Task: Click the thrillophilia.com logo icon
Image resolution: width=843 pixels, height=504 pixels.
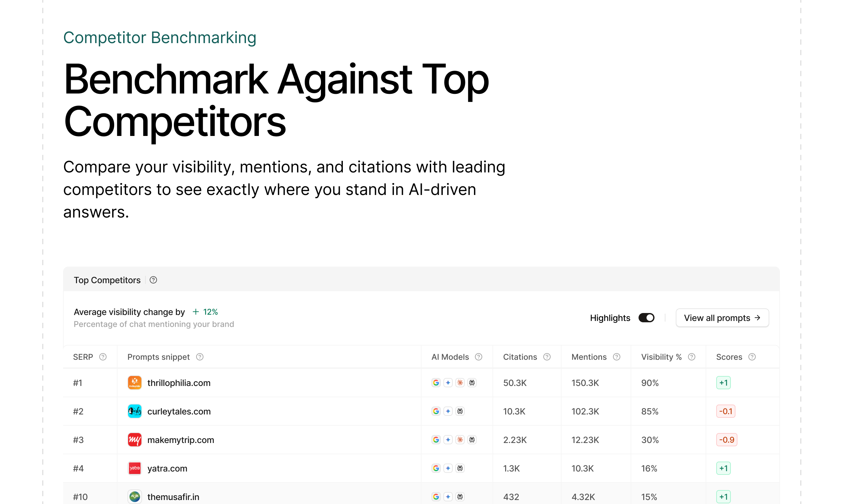Action: 135,383
